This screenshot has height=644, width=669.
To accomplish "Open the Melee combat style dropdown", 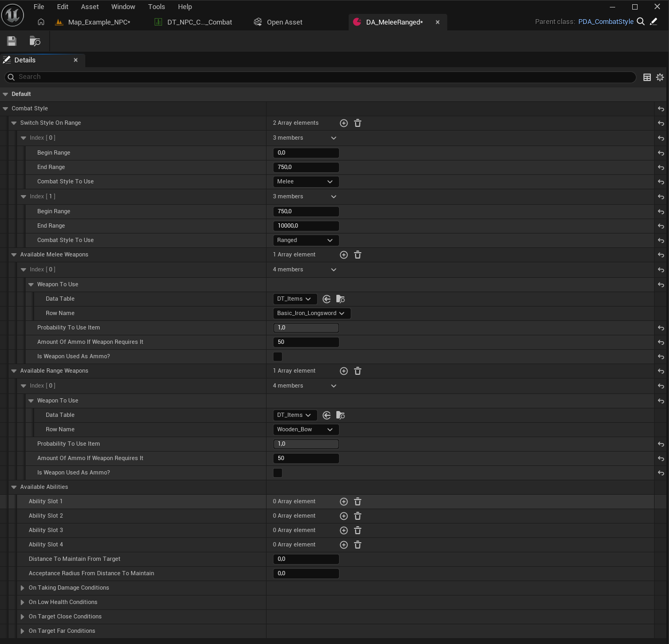I will click(305, 182).
